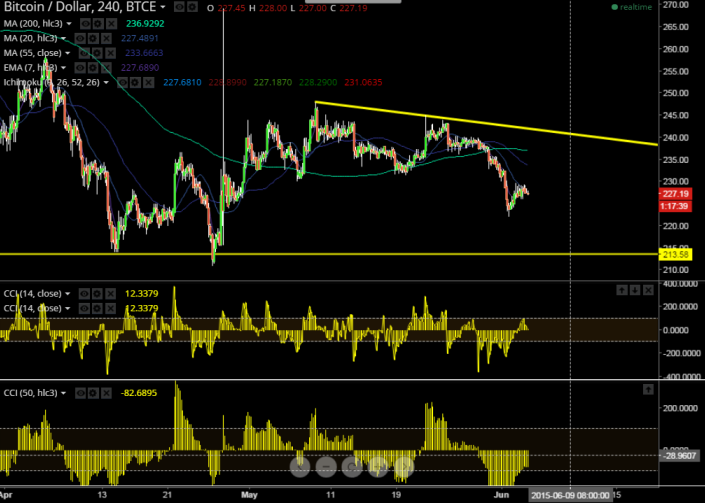Image resolution: width=705 pixels, height=503 pixels.
Task: Click the MA 20 value 227.4891
Action: pyautogui.click(x=140, y=38)
